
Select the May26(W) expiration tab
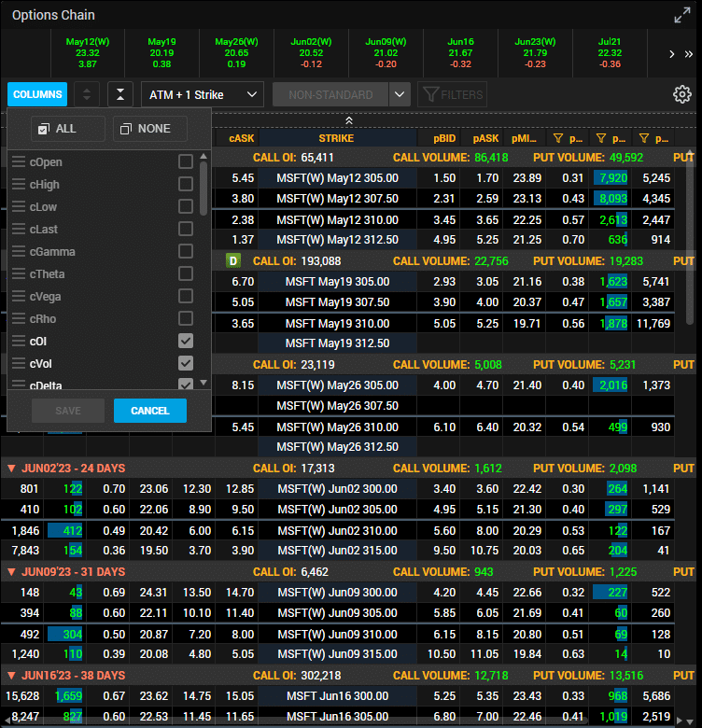pyautogui.click(x=236, y=53)
